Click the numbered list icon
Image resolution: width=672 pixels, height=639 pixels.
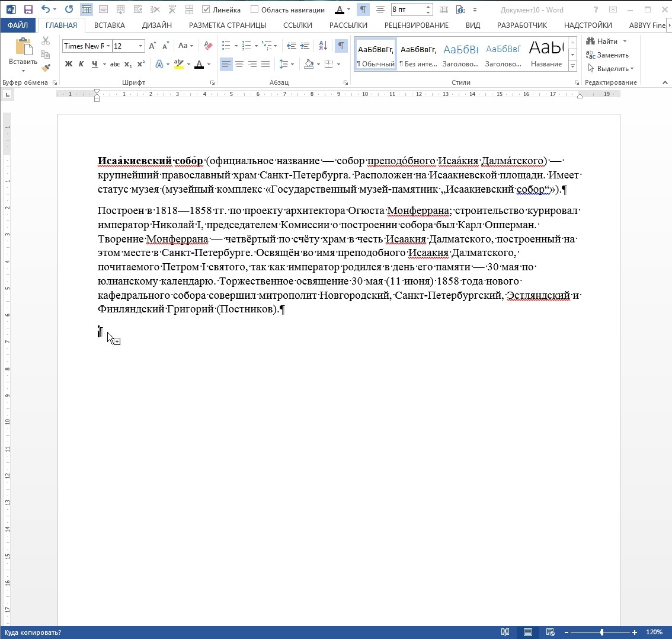246,46
